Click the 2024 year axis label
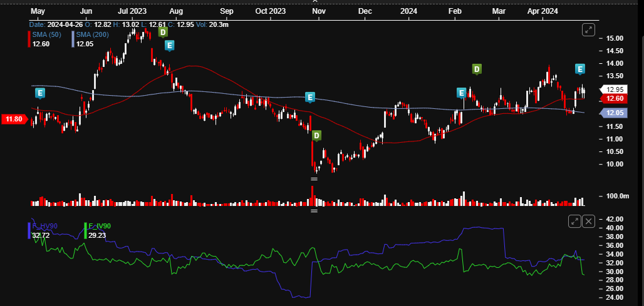The height and width of the screenshot is (306, 644). 408,11
